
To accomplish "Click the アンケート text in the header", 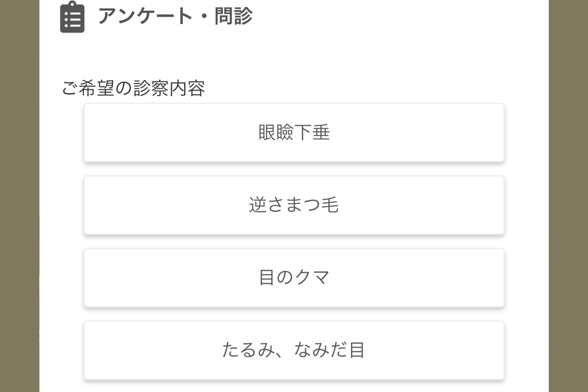I will pyautogui.click(x=145, y=16).
